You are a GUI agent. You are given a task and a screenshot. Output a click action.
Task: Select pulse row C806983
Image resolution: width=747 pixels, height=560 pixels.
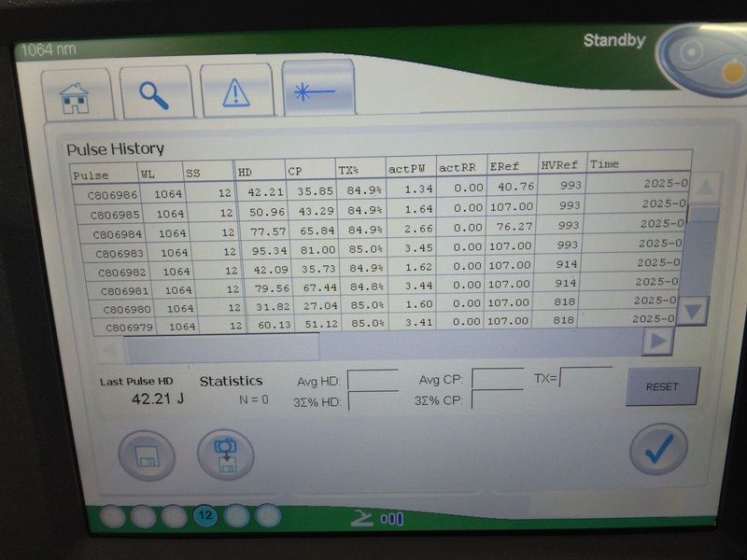click(382, 248)
